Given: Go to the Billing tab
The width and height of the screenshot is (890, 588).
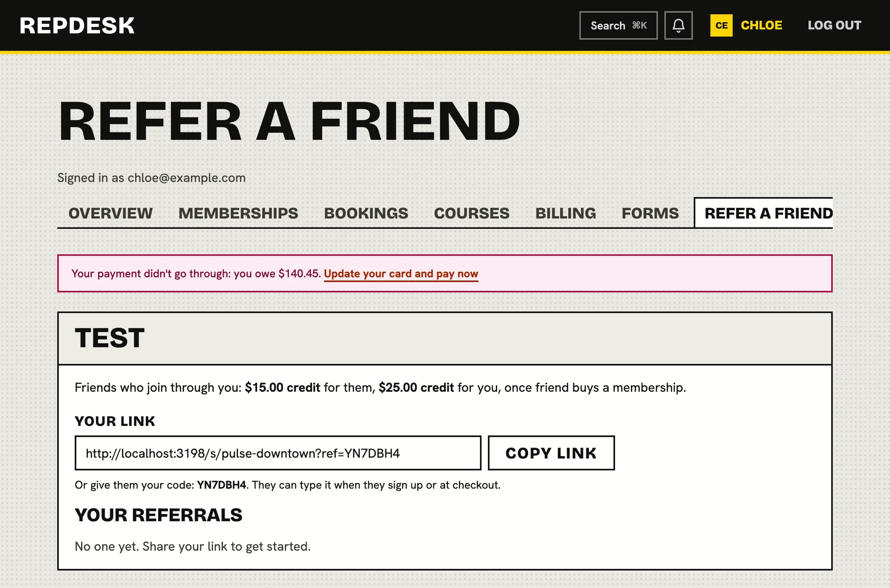Looking at the screenshot, I should pyautogui.click(x=566, y=213).
